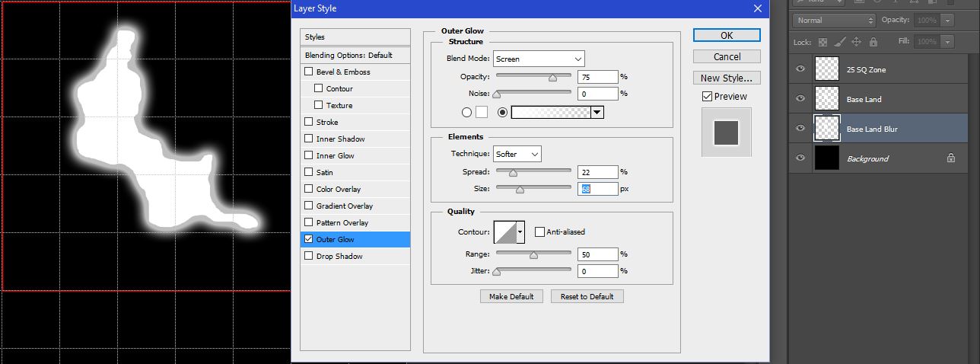Lock position move icon in Layers panel
980x364 pixels.
coord(856,42)
